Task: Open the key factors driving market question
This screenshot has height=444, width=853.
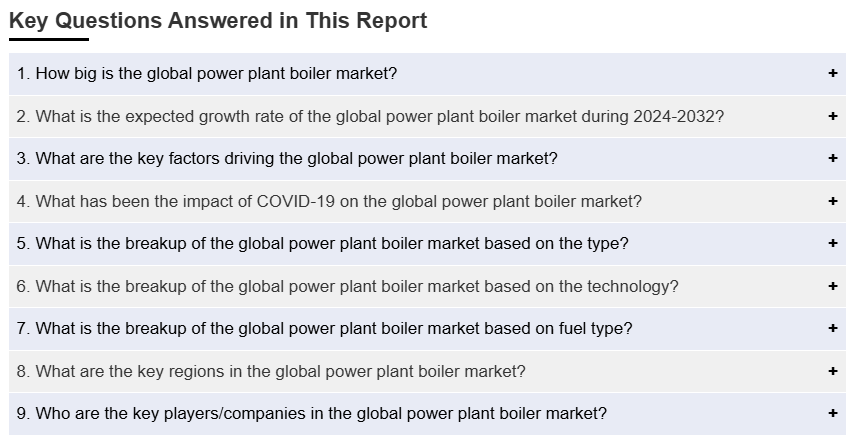Action: tap(287, 158)
